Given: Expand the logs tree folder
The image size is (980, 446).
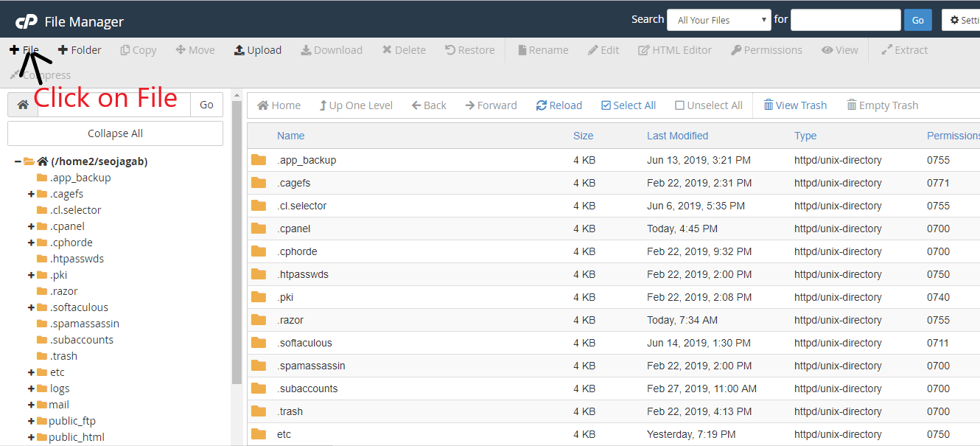Looking at the screenshot, I should point(31,388).
